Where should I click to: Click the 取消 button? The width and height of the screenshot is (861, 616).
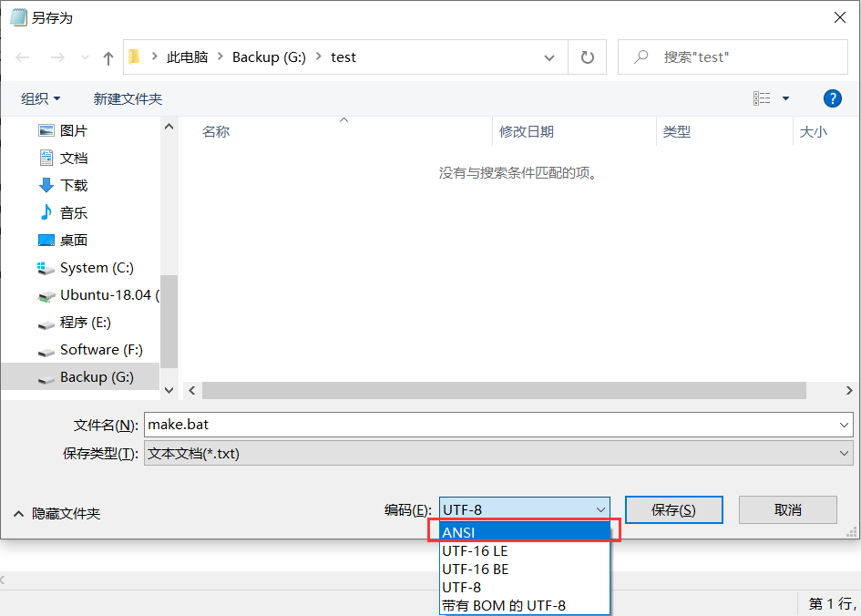[788, 510]
